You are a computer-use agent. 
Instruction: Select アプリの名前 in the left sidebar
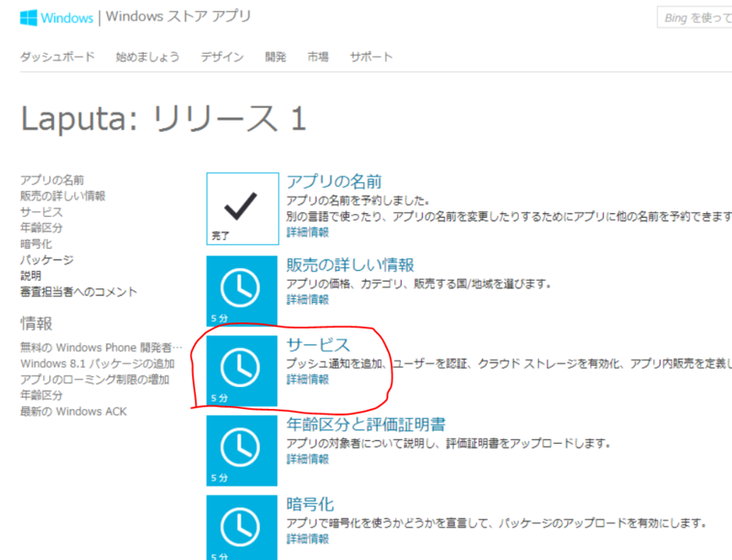[x=52, y=180]
